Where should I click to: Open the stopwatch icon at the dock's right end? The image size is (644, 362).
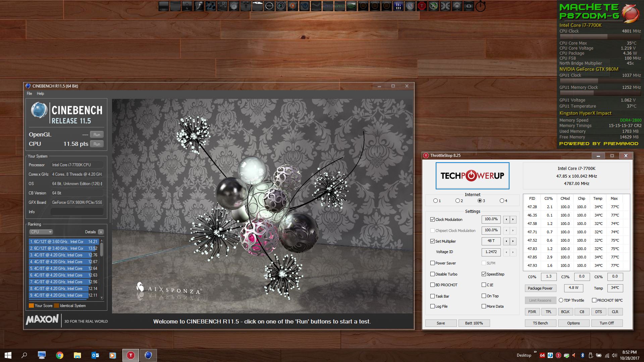click(480, 6)
